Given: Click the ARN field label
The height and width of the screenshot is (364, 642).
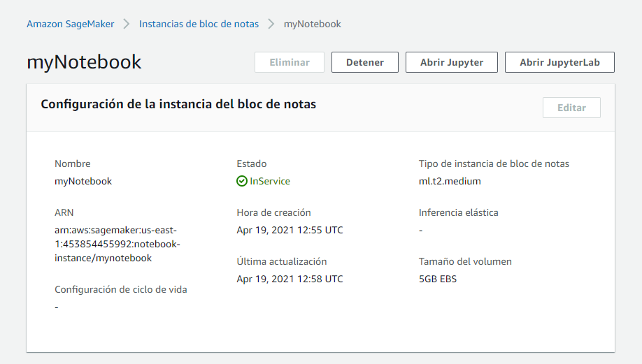Looking at the screenshot, I should click(64, 212).
